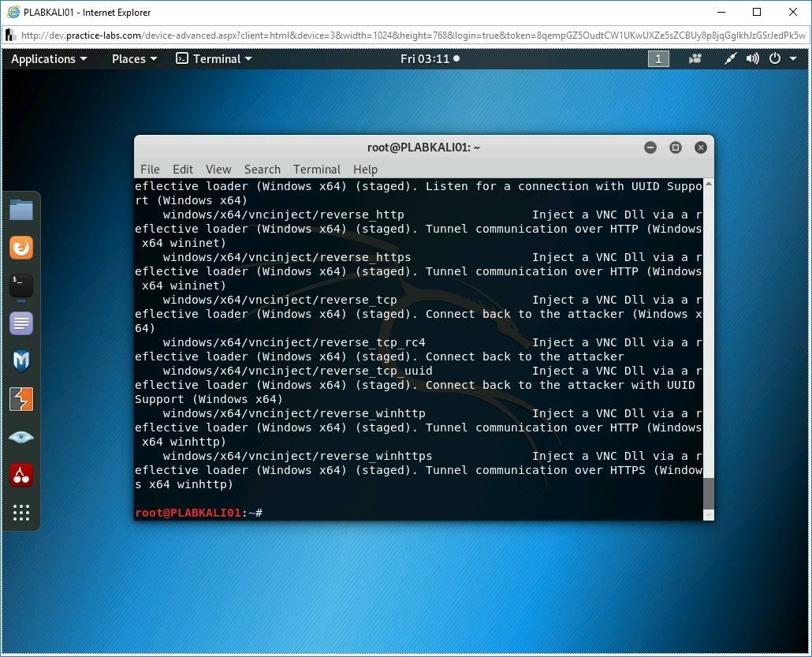Toggle the power options icon

[773, 58]
